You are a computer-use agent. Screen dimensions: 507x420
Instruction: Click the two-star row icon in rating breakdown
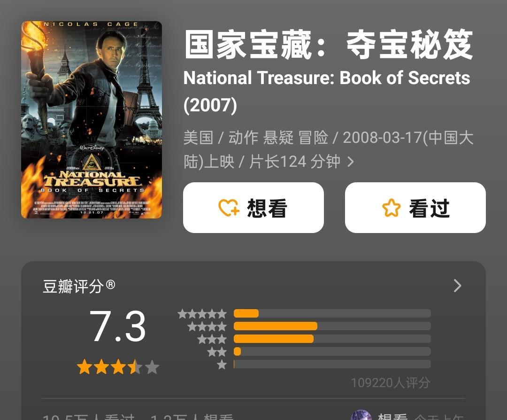point(217,352)
